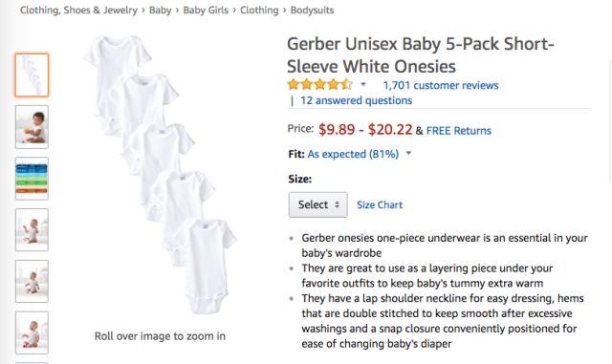This screenshot has width=612, height=364.
Task: Click the main onesies product image
Action: 160,174
